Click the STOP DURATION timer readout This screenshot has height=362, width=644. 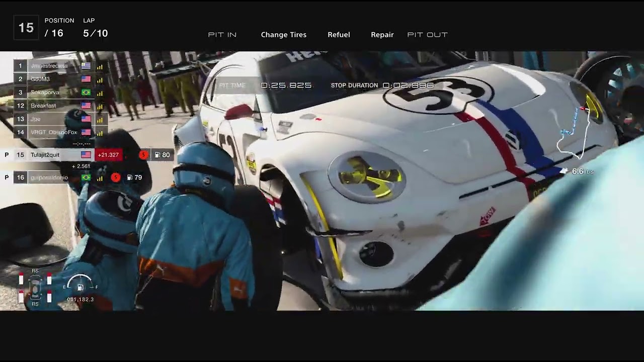pyautogui.click(x=382, y=85)
